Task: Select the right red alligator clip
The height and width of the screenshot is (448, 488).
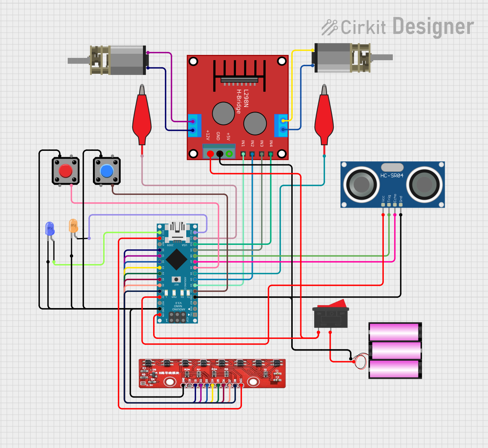Action: 324,117
